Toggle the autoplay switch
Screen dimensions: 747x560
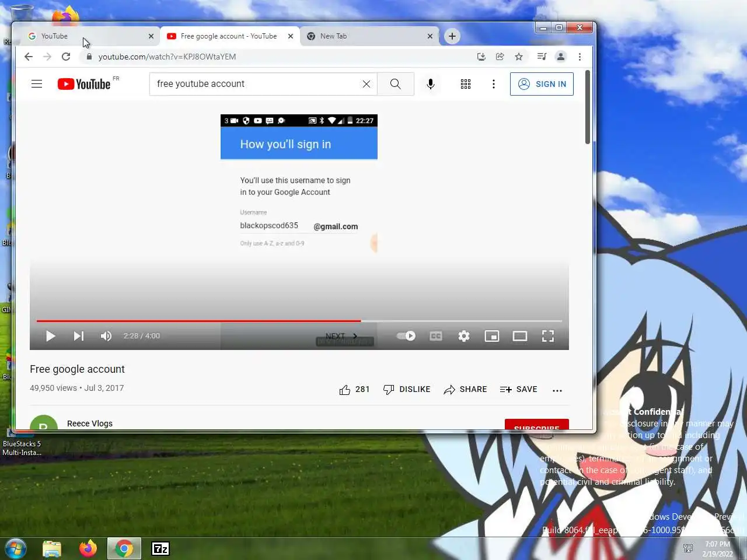(406, 336)
